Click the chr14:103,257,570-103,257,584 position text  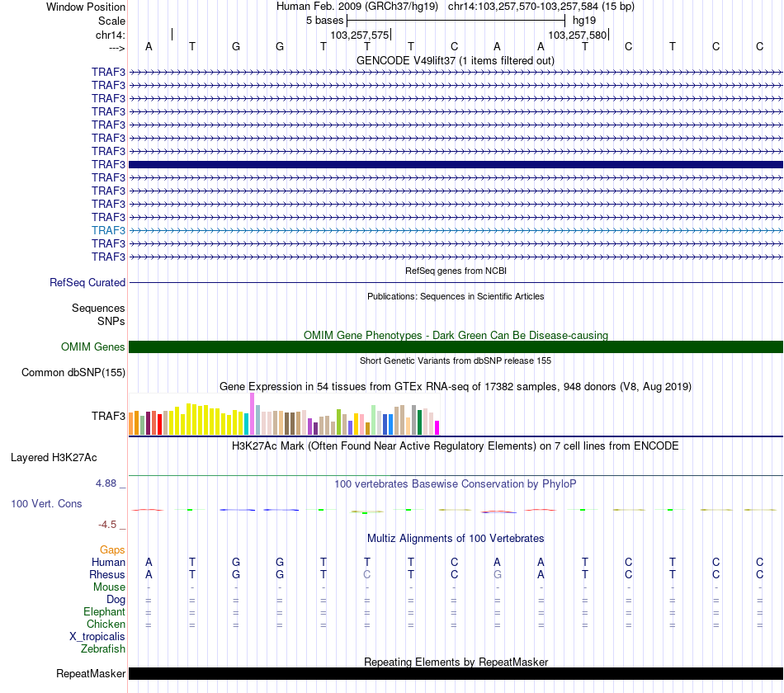point(541,7)
